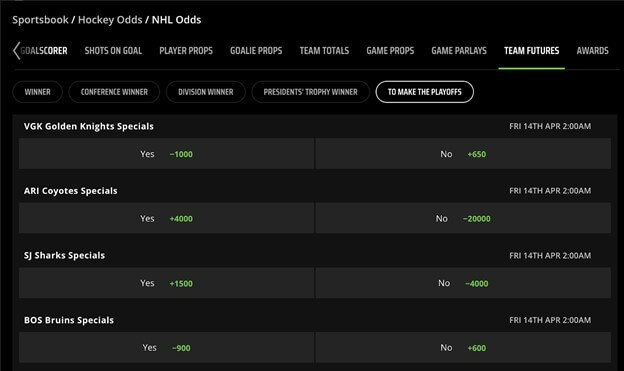Click the BOS Bruins Specials heading
The image size is (624, 371).
pos(69,320)
